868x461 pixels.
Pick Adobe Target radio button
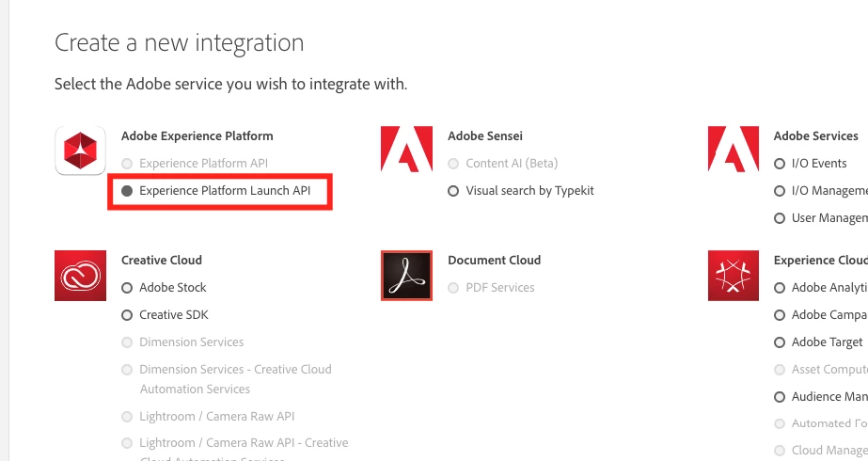pyautogui.click(x=780, y=342)
